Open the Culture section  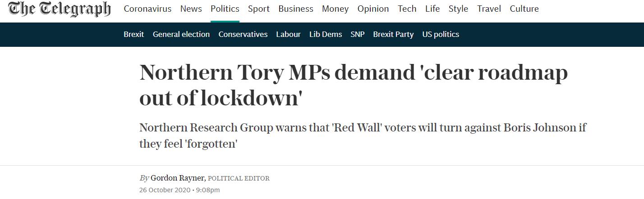[524, 9]
